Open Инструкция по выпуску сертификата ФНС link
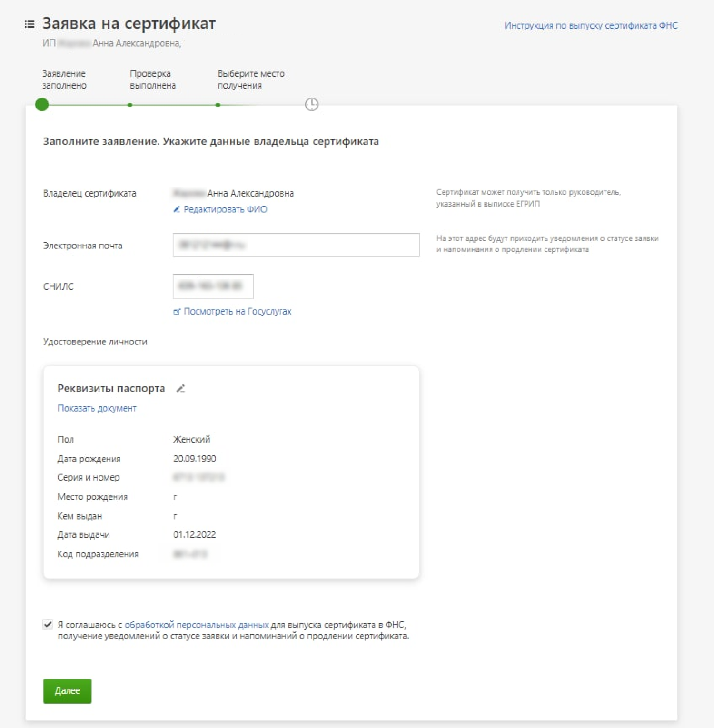Screen dimensions: 714x728 pyautogui.click(x=591, y=25)
